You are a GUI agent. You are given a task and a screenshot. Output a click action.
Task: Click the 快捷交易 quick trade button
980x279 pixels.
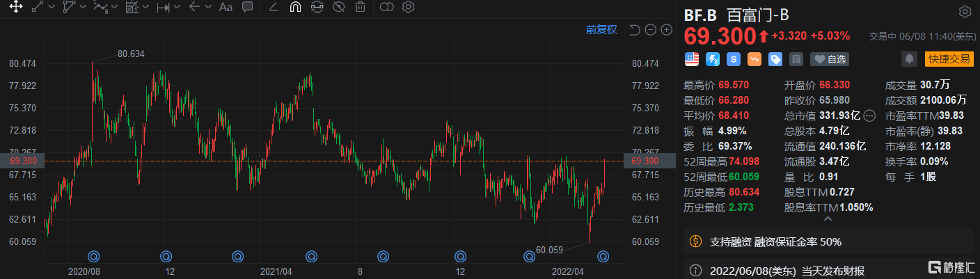[949, 59]
